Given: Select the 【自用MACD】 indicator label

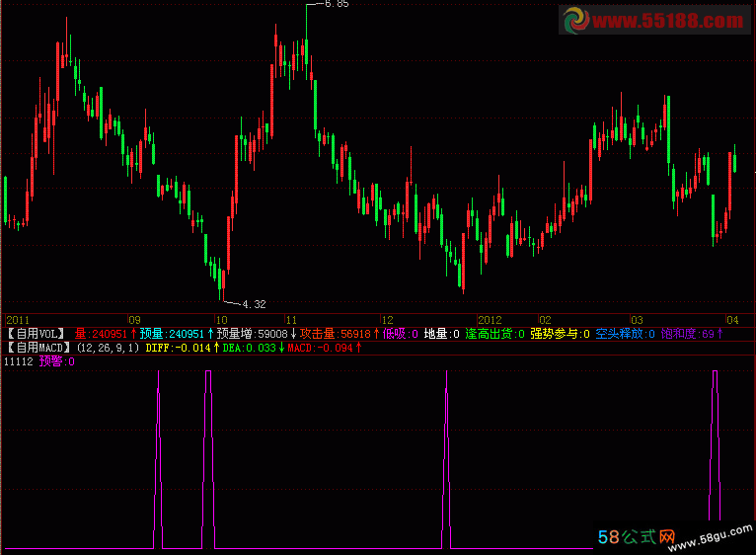Looking at the screenshot, I should [39, 348].
